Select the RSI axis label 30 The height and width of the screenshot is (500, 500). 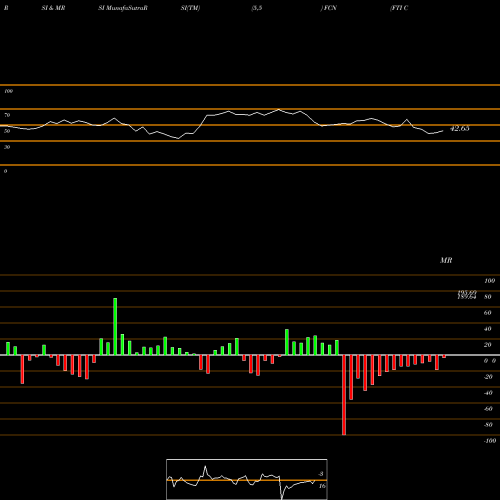[x=7, y=147]
